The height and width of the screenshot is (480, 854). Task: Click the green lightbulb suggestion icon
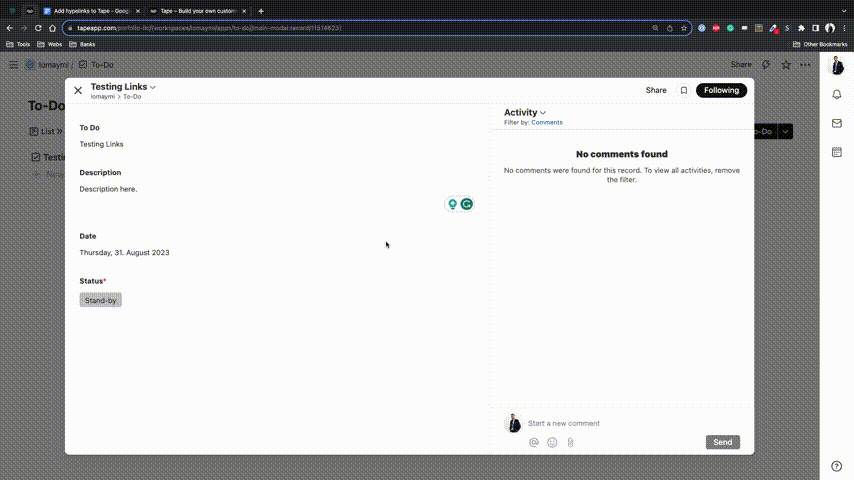[x=452, y=204]
